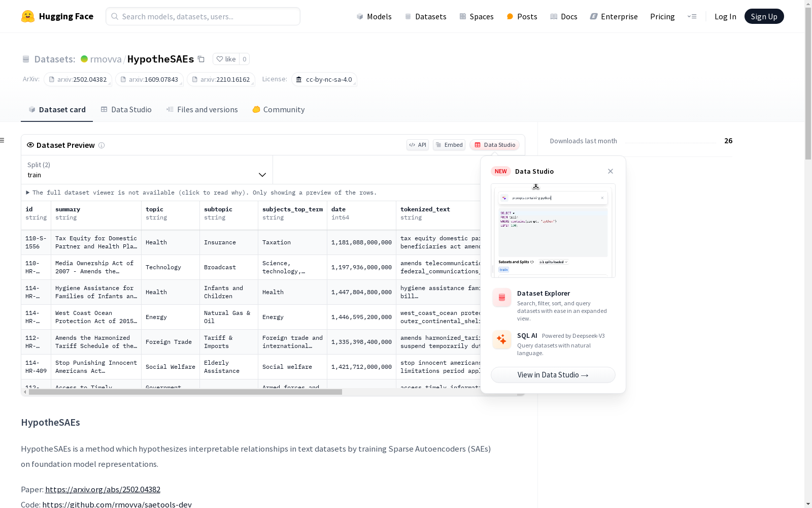Click the Sign Up button
Viewport: 812px width, 508px height.
click(764, 16)
